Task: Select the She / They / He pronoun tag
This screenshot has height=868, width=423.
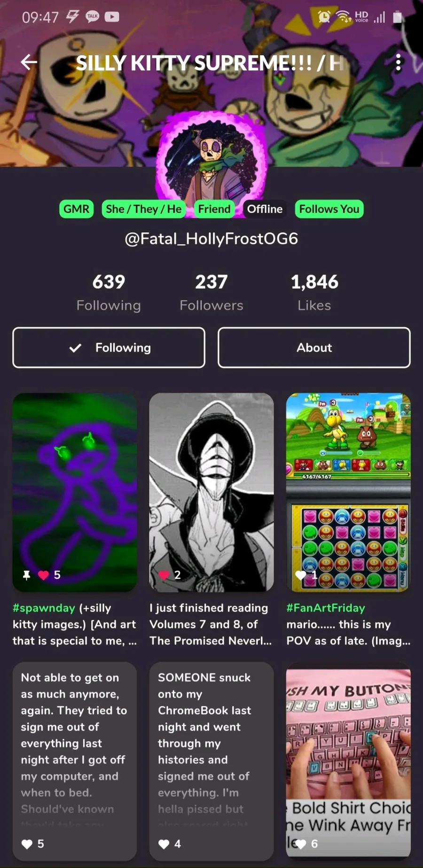Action: [143, 209]
